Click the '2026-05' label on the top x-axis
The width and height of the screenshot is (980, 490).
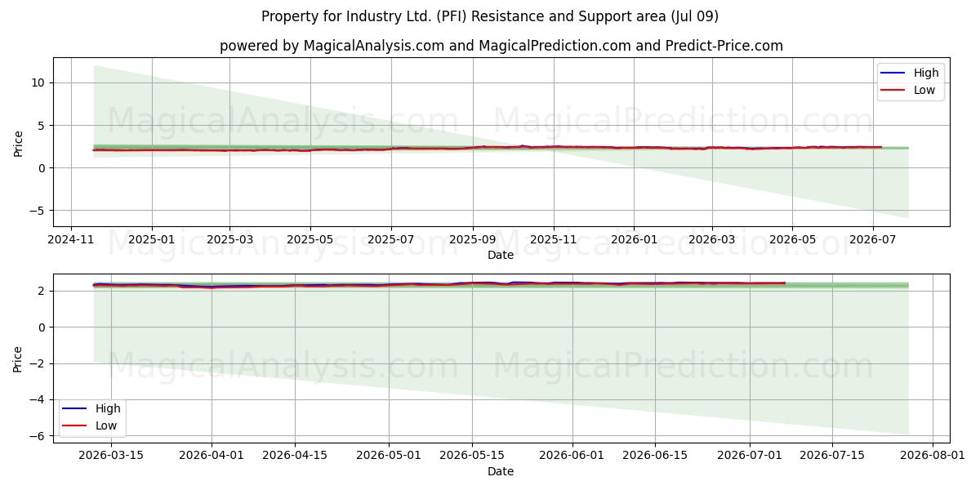792,239
